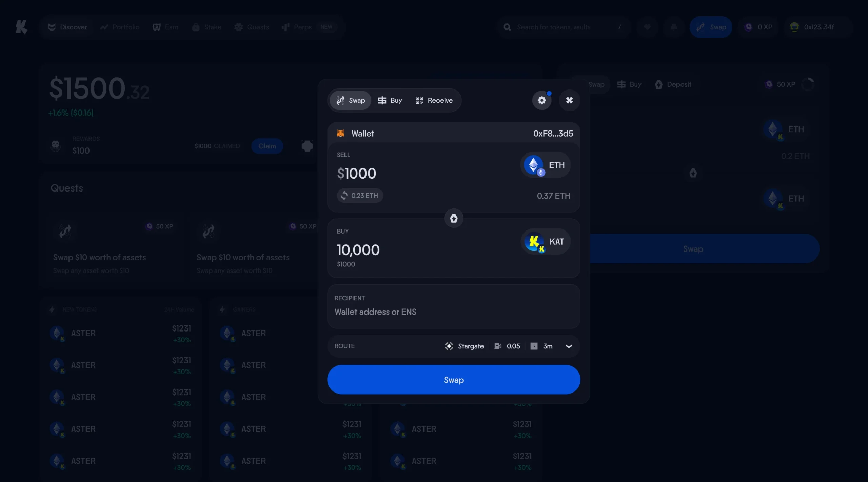The width and height of the screenshot is (868, 482).
Task: Click the rewards mascot icon
Action: tap(56, 146)
